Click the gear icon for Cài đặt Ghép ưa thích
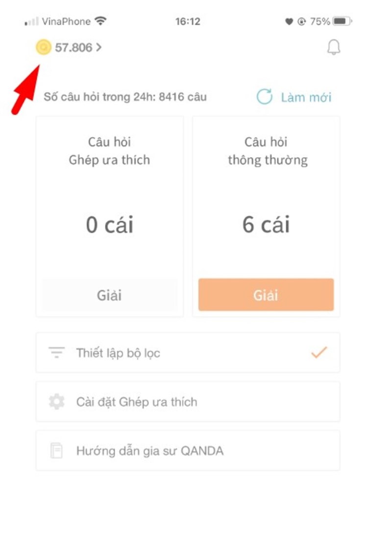 tap(56, 401)
